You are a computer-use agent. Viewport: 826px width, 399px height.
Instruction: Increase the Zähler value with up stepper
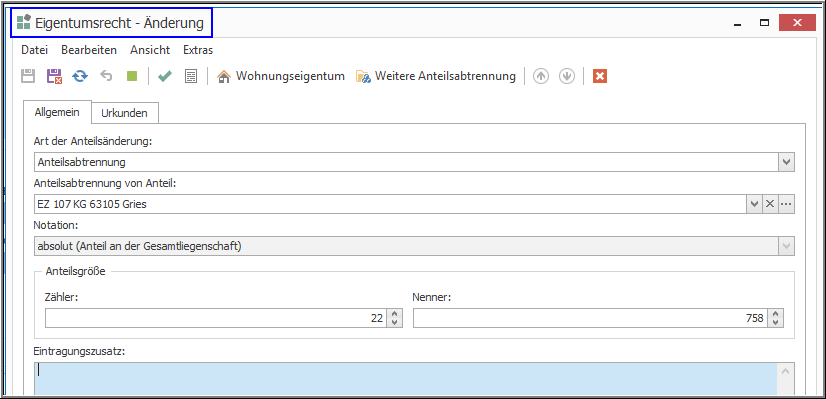(394, 314)
